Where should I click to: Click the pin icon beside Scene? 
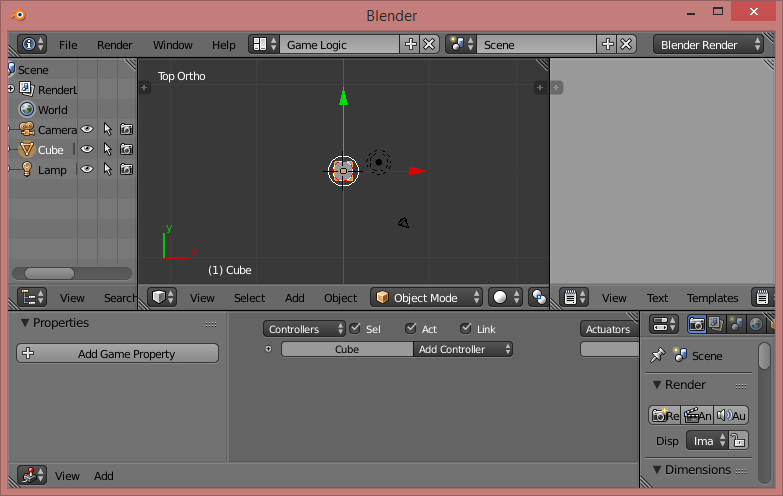coord(658,355)
